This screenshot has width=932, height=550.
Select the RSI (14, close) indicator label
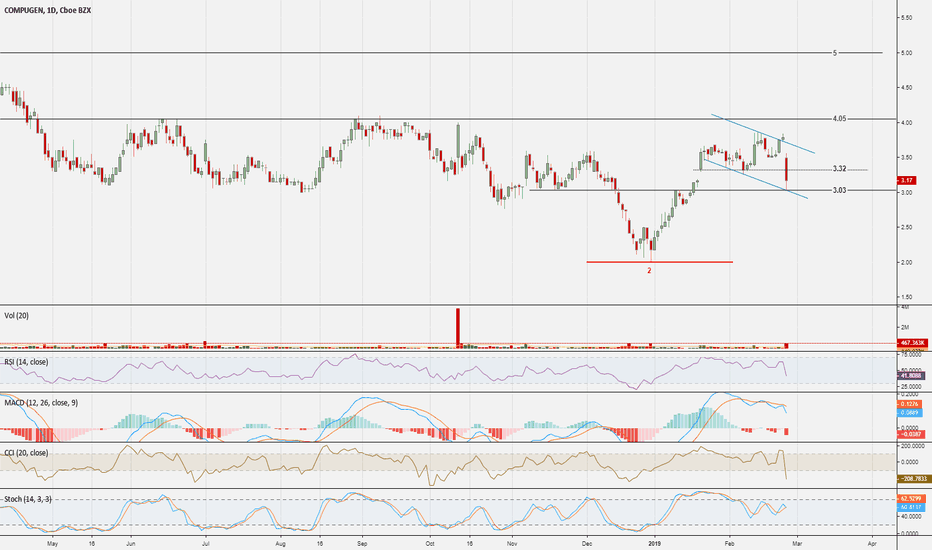pos(26,362)
